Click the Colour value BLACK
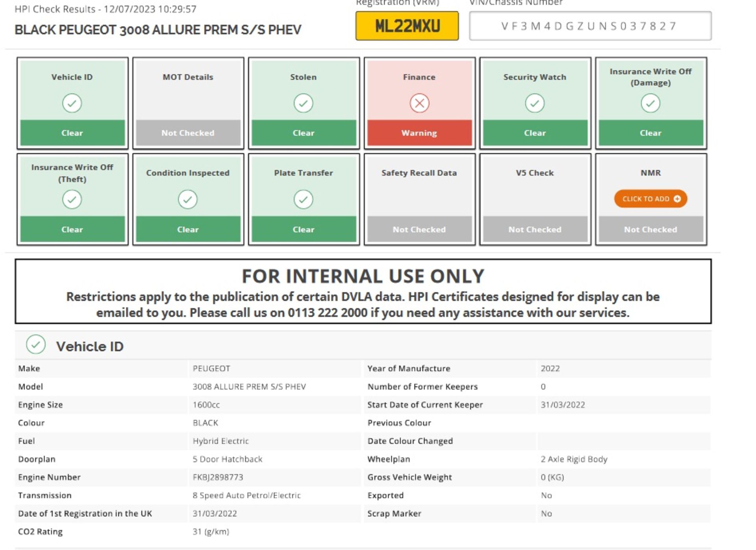The width and height of the screenshot is (756, 550). coord(205,423)
